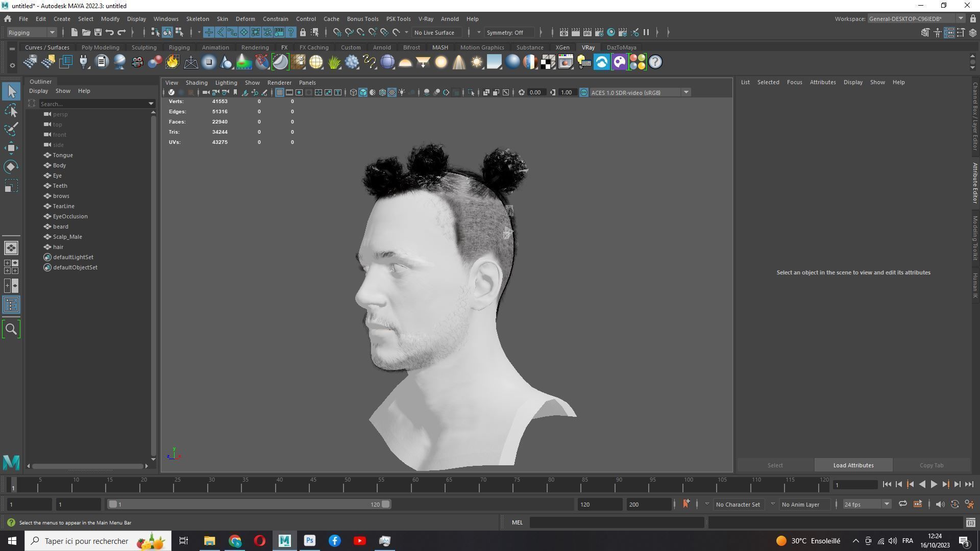Screen dimensions: 980x551
Task: Toggle smooth shade all in the viewport
Action: tap(363, 92)
